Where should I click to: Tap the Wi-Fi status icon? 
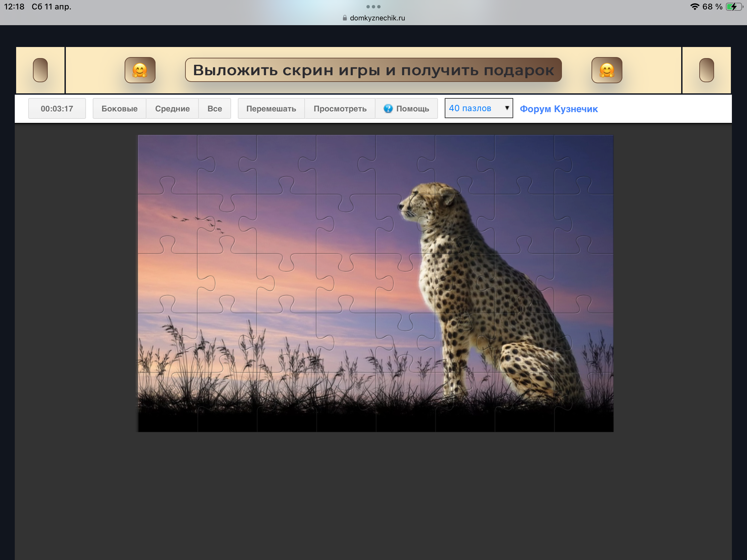click(694, 7)
